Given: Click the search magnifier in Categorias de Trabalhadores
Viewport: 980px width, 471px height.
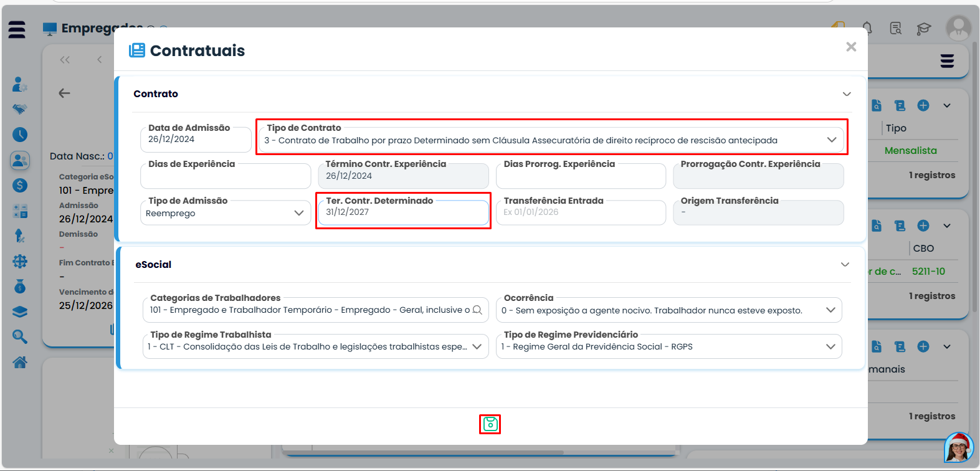Looking at the screenshot, I should click(x=477, y=310).
